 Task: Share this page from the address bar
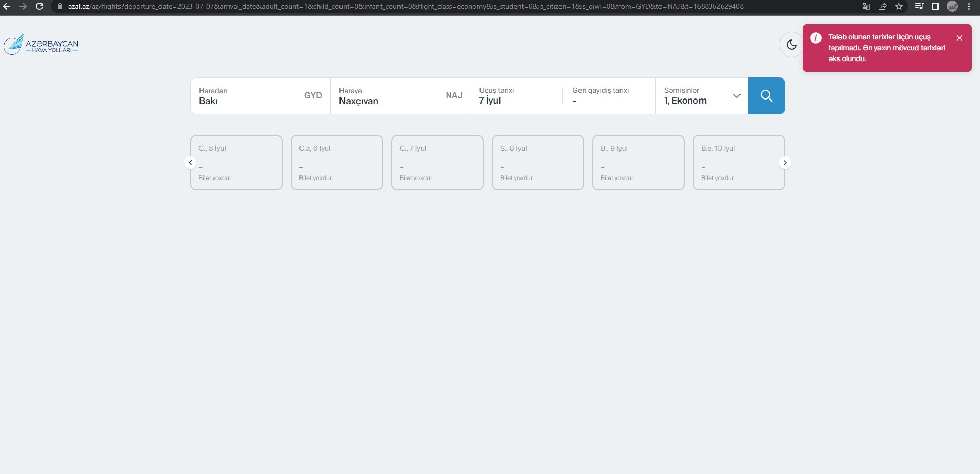pyautogui.click(x=882, y=7)
